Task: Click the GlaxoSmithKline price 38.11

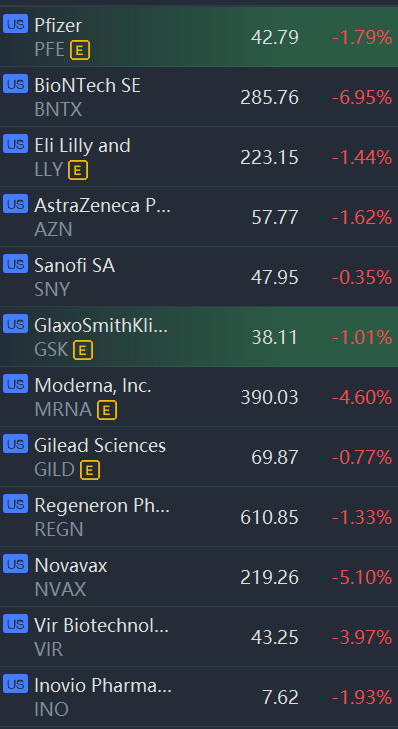Action: point(275,338)
